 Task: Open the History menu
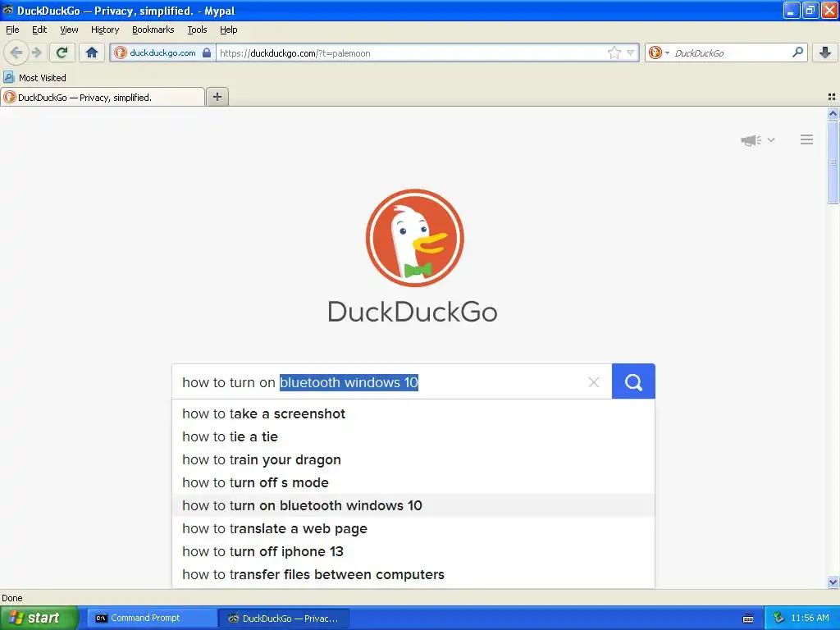[x=104, y=30]
